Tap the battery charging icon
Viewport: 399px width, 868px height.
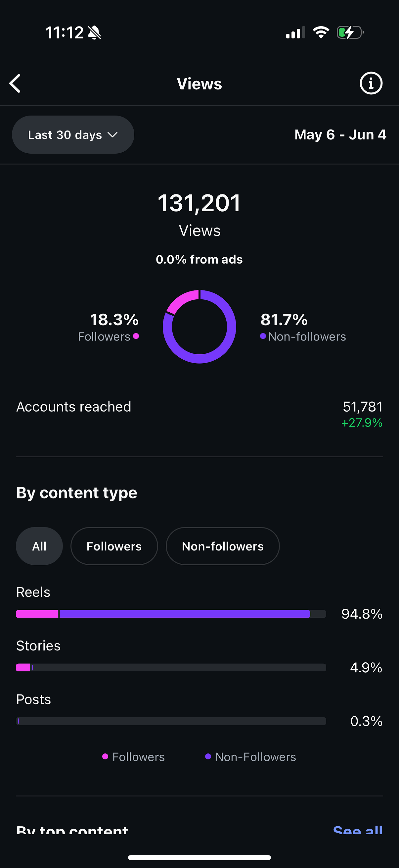350,32
